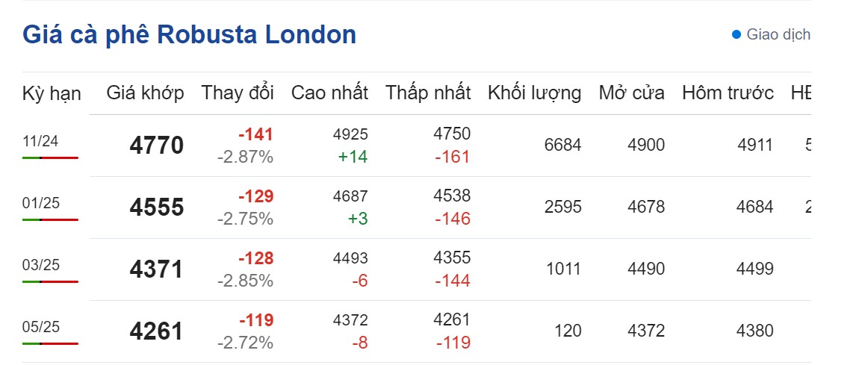Click the green-red price bar under 11/24
The width and height of the screenshot is (868, 365).
point(50,157)
